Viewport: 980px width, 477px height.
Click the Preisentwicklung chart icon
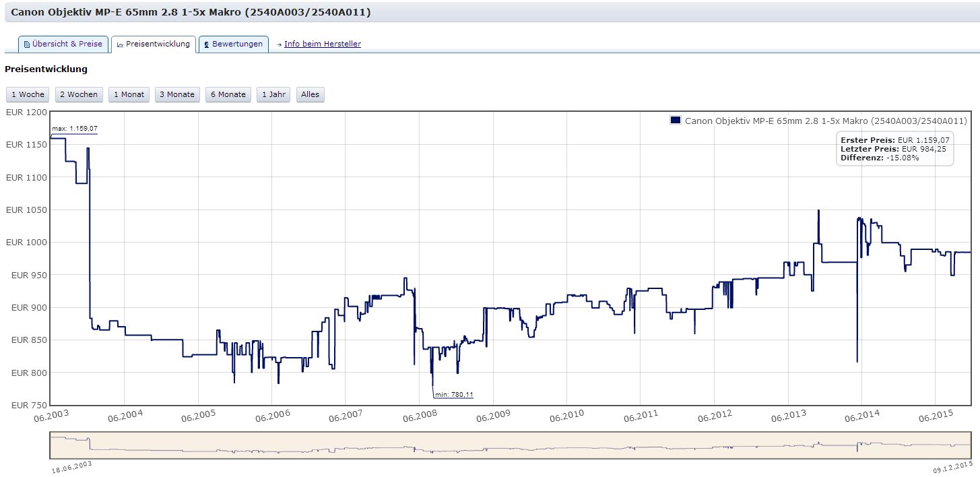click(120, 45)
